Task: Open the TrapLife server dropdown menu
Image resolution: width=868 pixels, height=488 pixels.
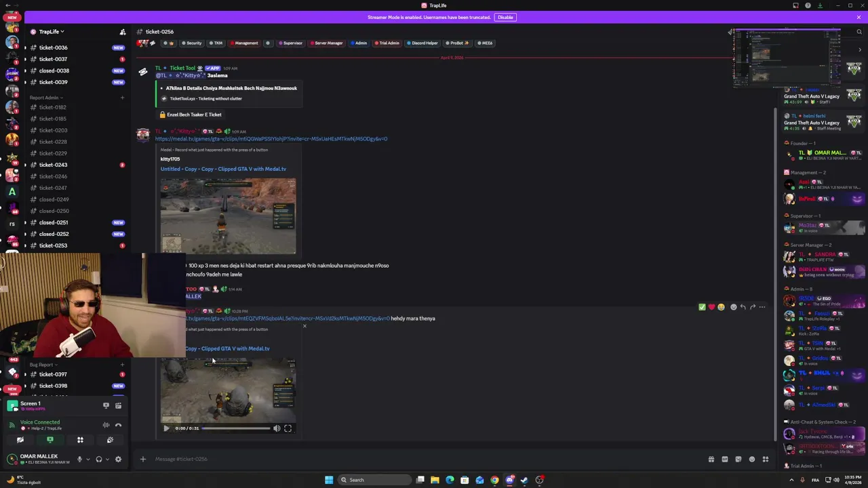Action: coord(52,32)
